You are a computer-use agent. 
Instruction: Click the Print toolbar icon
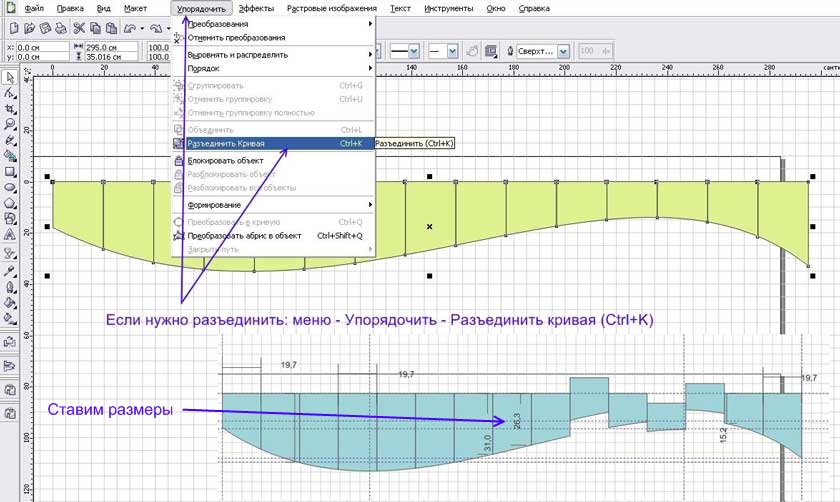coord(58,28)
